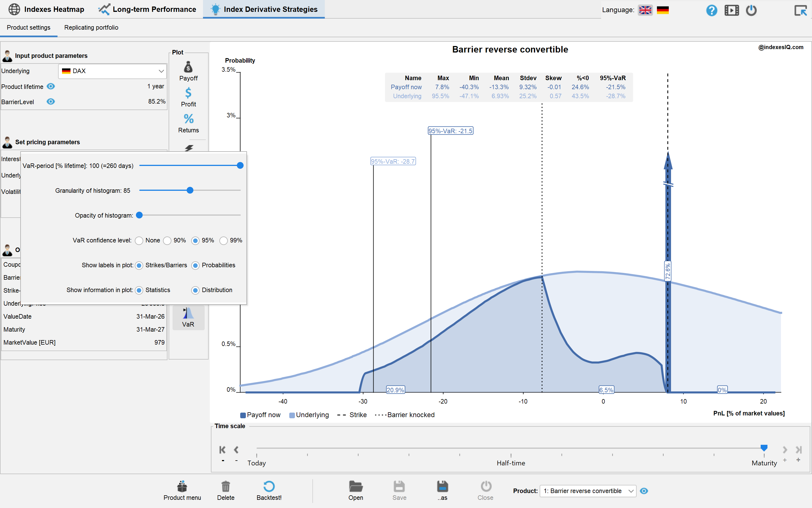Click the power quit icon
Image resolution: width=812 pixels, height=508 pixels.
pyautogui.click(x=751, y=10)
